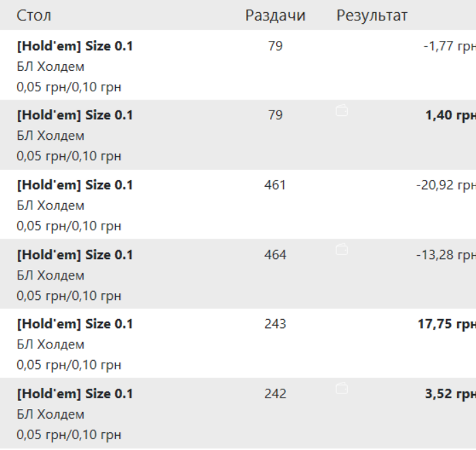The width and height of the screenshot is (476, 450).
Task: Click the 464 hands count
Action: coord(275,255)
